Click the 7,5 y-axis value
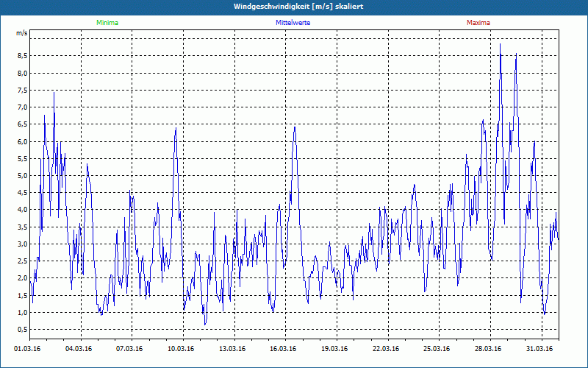 [x=23, y=90]
